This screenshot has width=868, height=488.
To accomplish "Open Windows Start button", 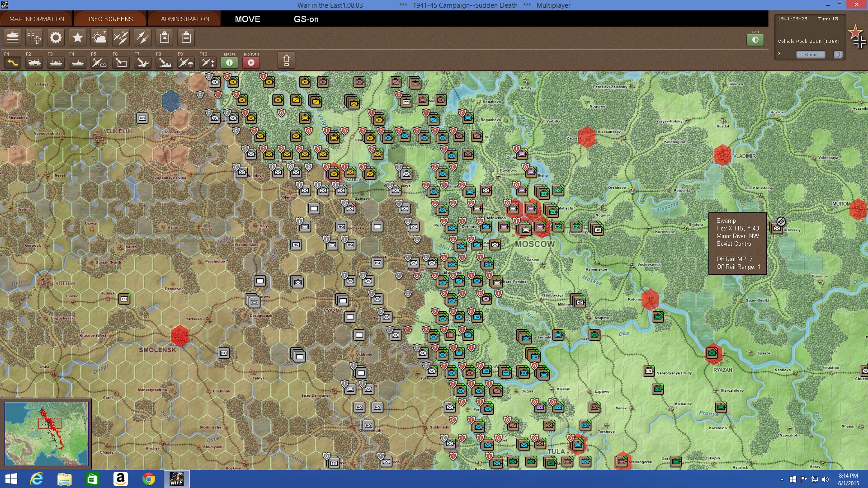I will [x=11, y=479].
